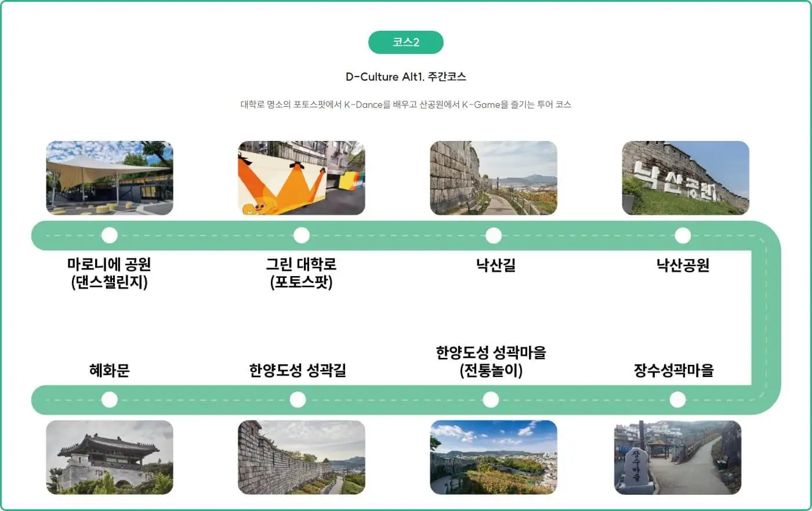Select the 혜화문 route marker dot
Screen dimensions: 812x511
point(110,398)
